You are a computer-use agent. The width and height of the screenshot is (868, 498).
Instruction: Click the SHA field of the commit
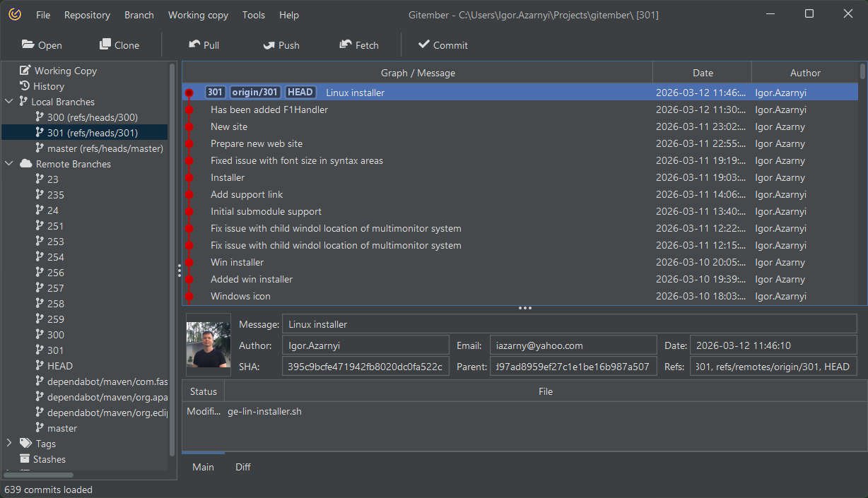click(365, 366)
